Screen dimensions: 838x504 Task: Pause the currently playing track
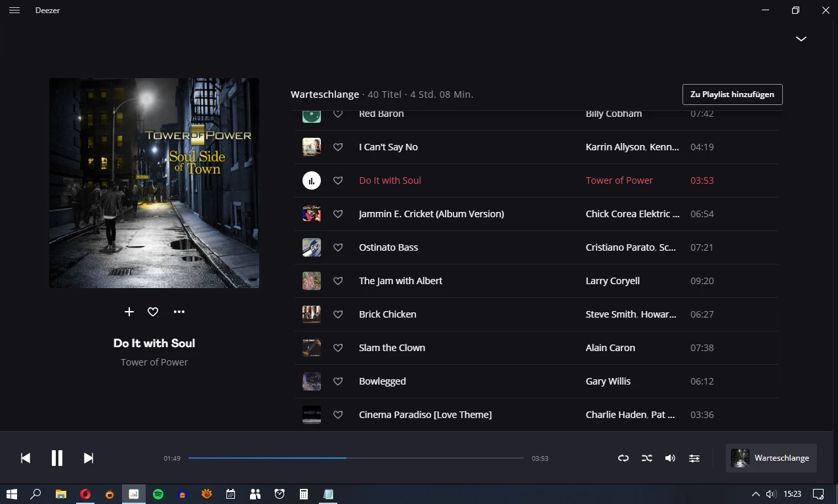click(57, 458)
